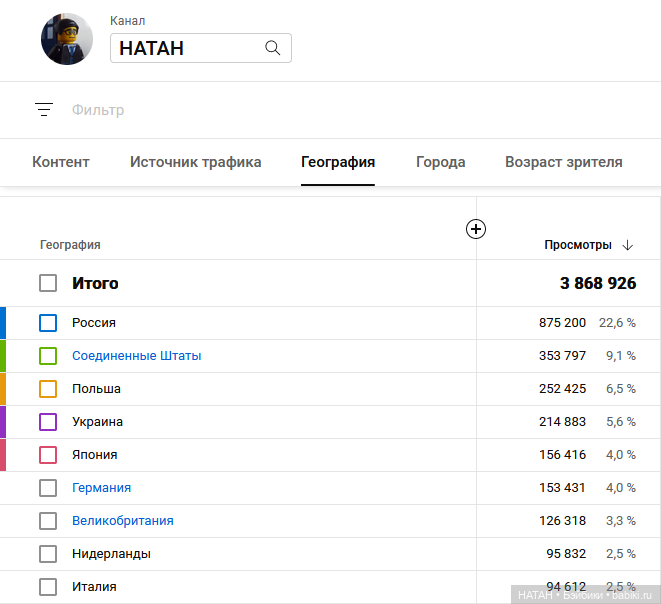Click the plus icon to add metric
Viewport: 661px width, 604px height.
[x=476, y=229]
